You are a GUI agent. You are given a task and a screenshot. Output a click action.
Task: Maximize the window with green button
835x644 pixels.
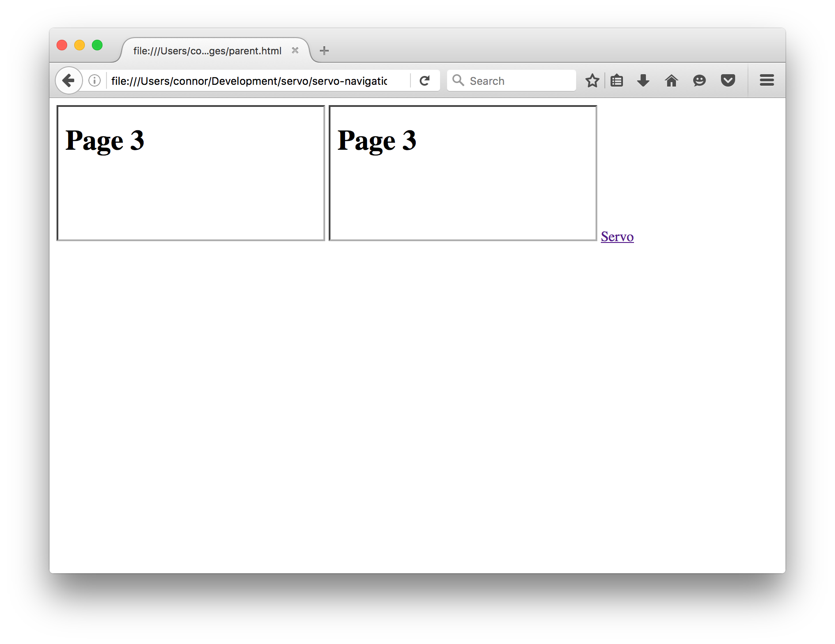pyautogui.click(x=97, y=45)
